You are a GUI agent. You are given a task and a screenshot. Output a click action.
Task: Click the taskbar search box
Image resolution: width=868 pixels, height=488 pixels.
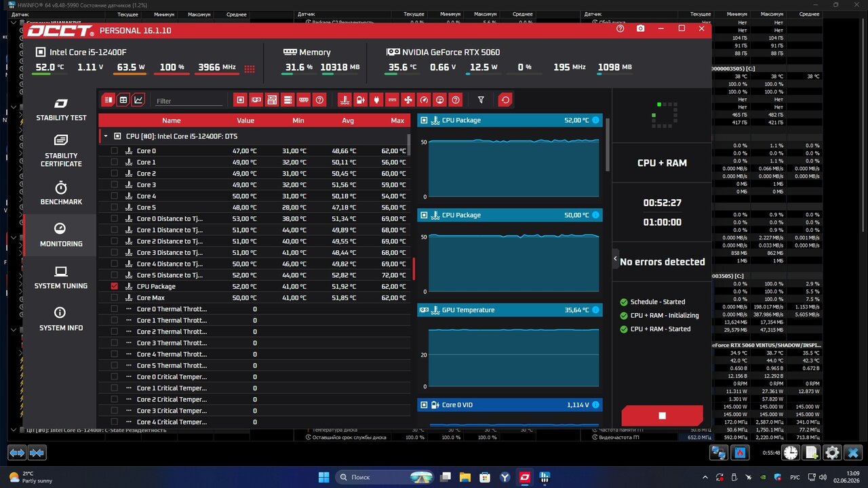point(385,476)
